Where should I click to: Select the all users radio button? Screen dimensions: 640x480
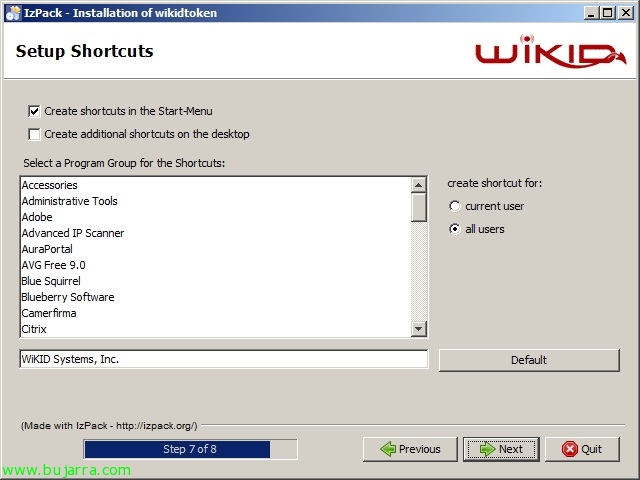[x=454, y=229]
